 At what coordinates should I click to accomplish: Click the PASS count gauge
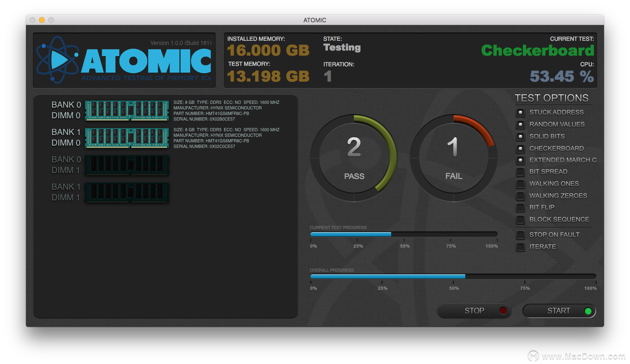click(354, 158)
